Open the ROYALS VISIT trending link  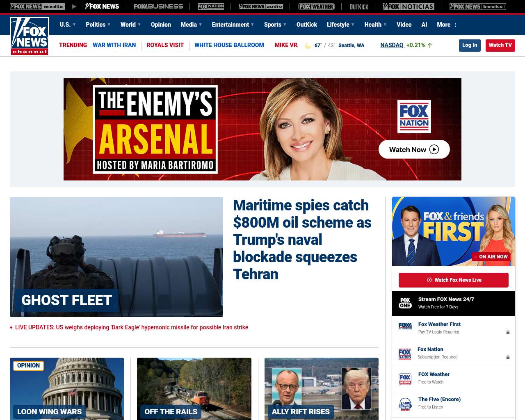pos(165,45)
